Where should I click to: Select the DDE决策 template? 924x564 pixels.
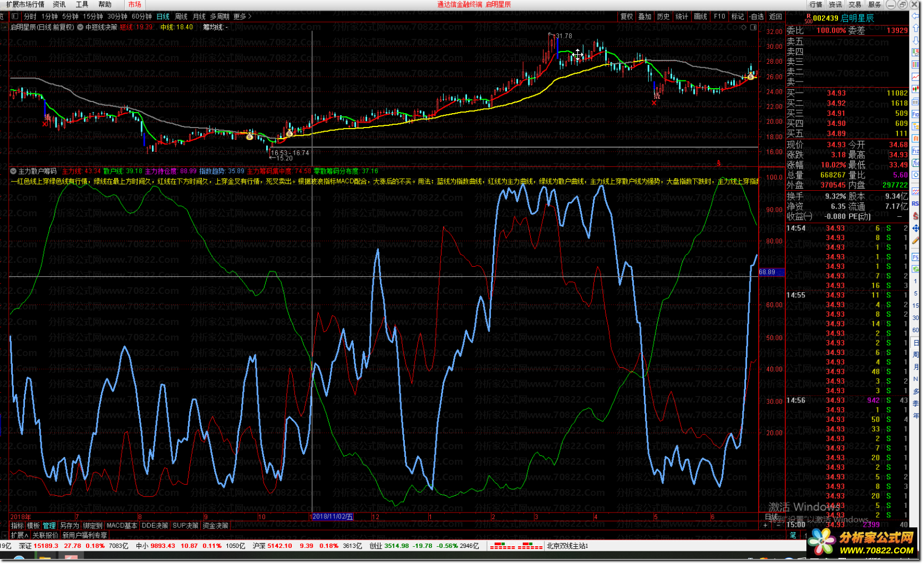(155, 526)
